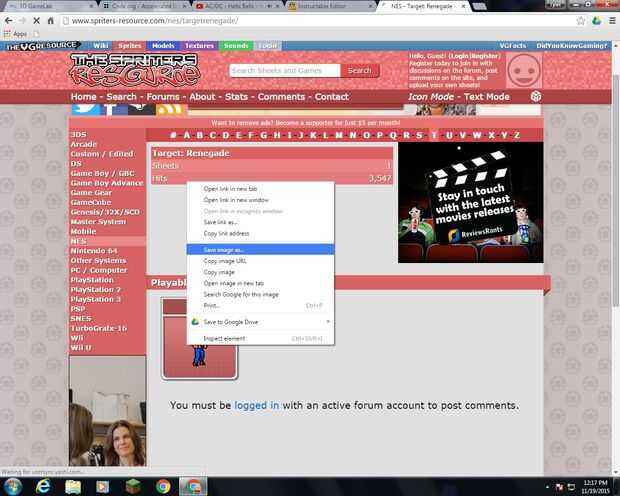620x496 pixels.
Task: Follow the 'logged in' comment link
Action: [256, 405]
